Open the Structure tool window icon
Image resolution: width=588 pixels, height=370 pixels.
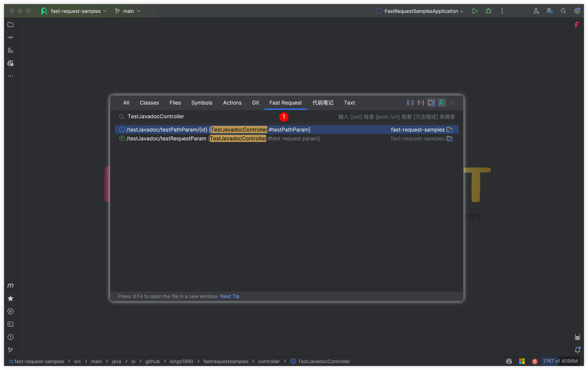coord(10,50)
